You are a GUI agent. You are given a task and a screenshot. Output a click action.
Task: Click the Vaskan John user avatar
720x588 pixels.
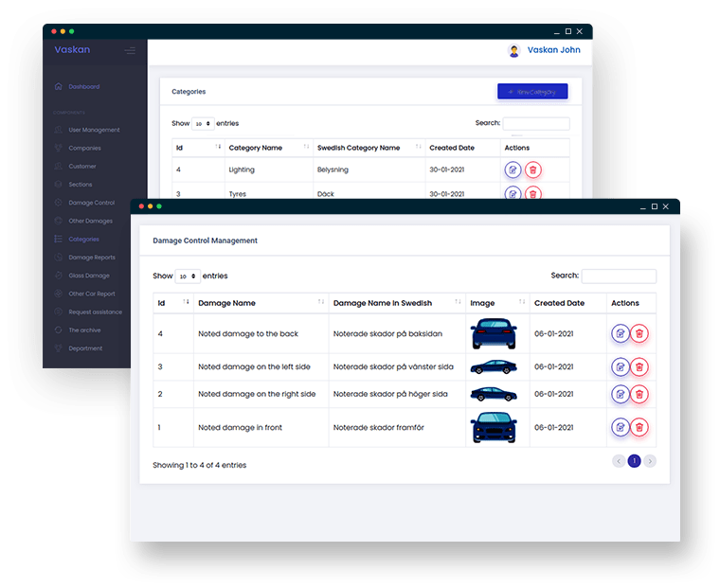pos(514,51)
